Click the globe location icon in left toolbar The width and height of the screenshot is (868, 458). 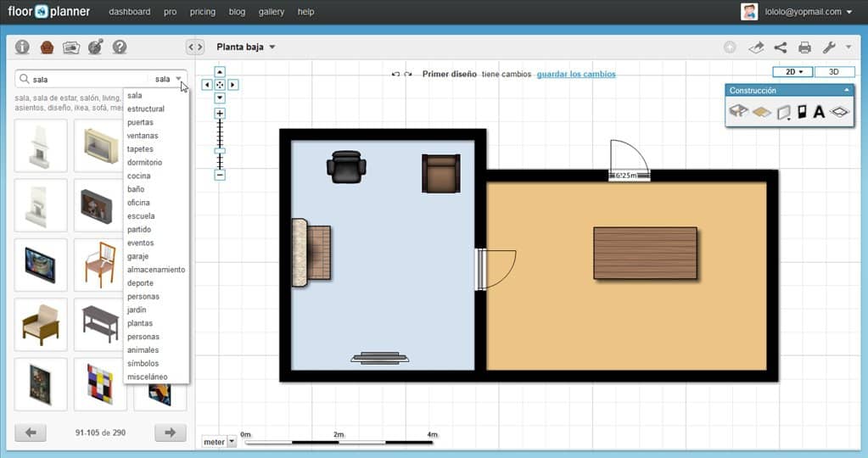[x=95, y=47]
